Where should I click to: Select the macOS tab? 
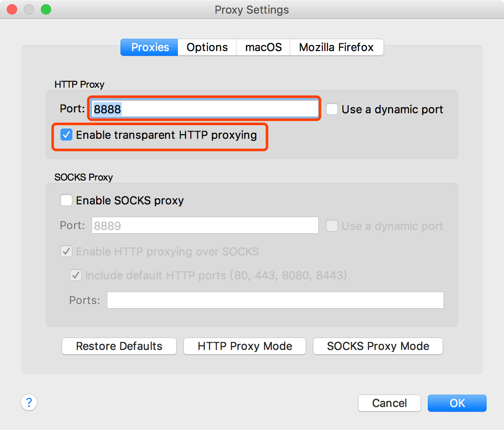pos(263,47)
